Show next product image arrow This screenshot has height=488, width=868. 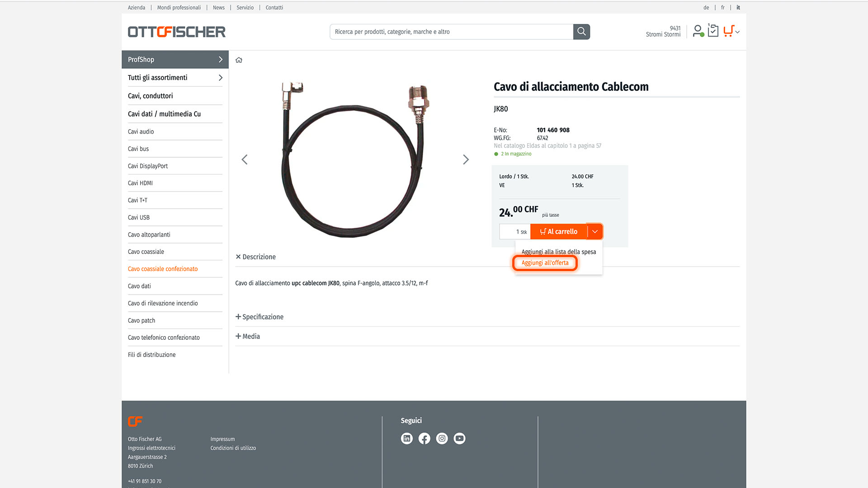466,160
